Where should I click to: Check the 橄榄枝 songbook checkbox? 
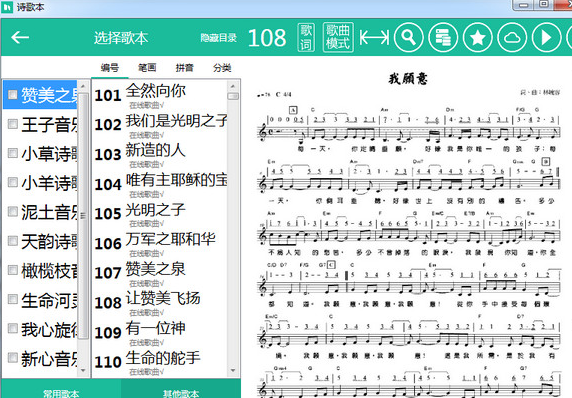tap(13, 270)
